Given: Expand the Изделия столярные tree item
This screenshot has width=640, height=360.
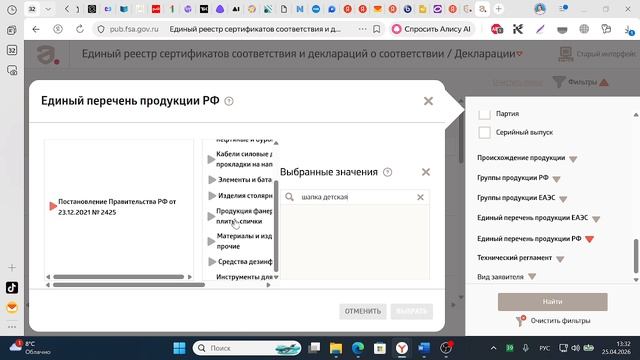Looking at the screenshot, I should (x=212, y=196).
